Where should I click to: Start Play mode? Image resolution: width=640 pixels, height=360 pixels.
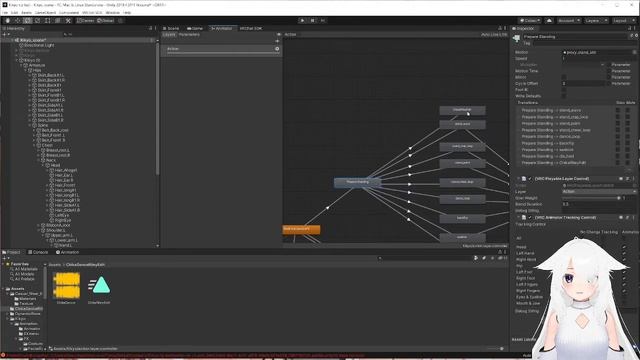tap(302, 20)
